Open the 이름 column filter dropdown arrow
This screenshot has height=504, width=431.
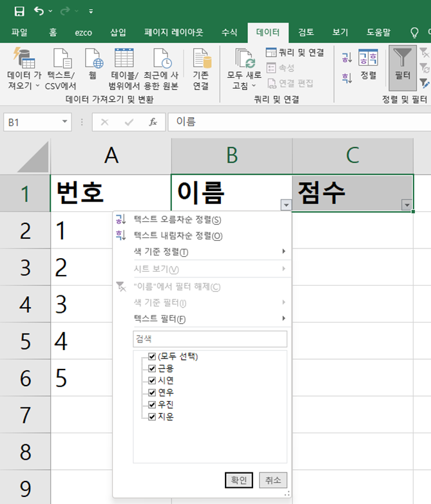tap(286, 205)
